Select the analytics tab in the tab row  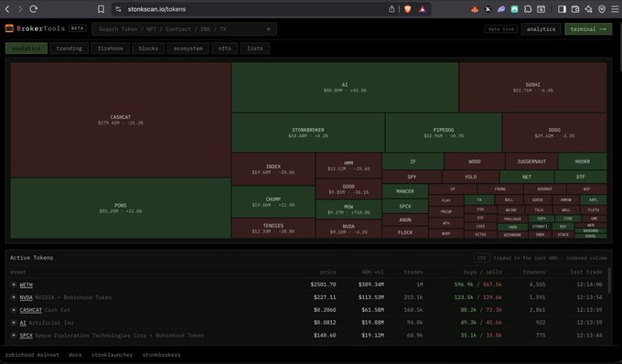tap(27, 48)
